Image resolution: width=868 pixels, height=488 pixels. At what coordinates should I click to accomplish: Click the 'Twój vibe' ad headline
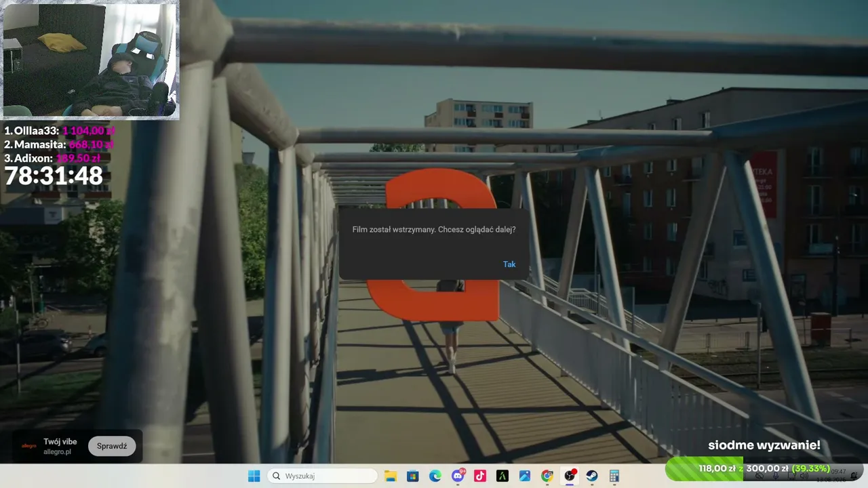60,441
